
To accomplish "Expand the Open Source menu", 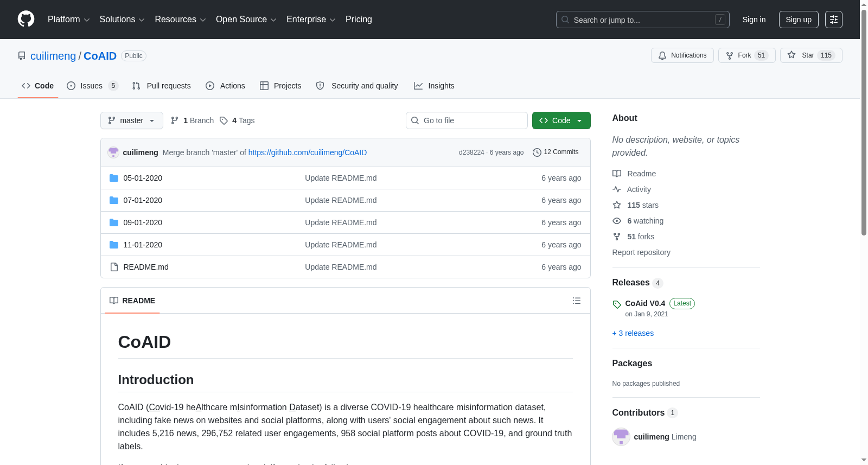I will (x=246, y=20).
